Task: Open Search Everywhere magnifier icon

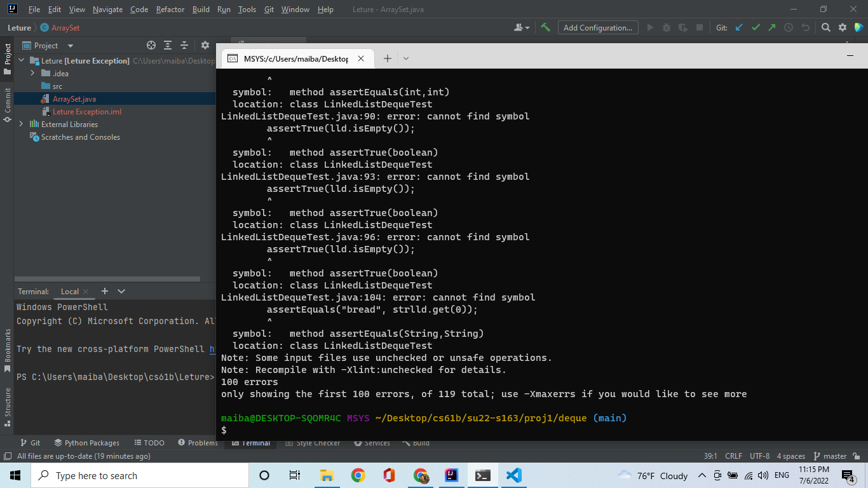Action: 825,27
